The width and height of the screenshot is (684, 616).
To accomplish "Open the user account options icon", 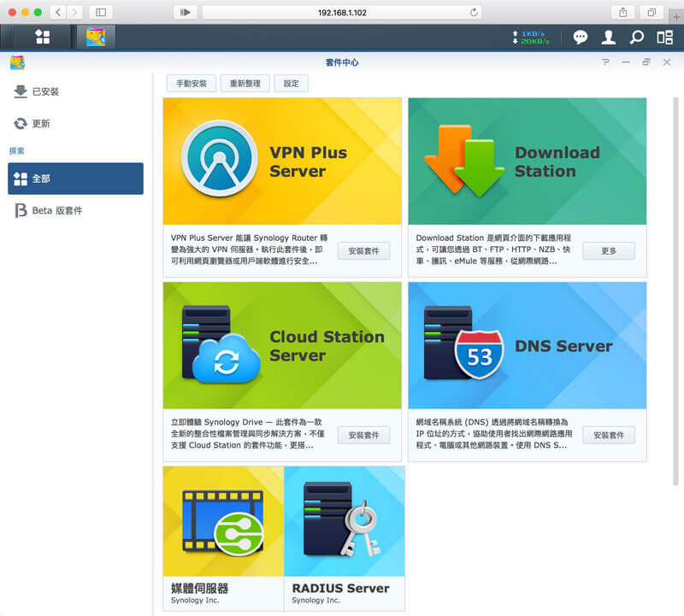I will (608, 38).
